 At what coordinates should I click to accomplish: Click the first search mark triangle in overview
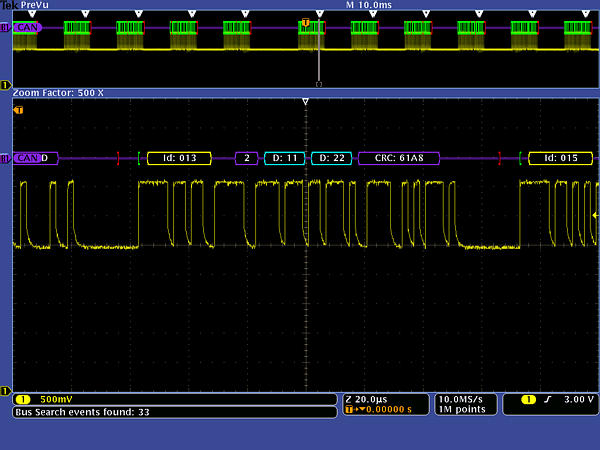[x=32, y=15]
